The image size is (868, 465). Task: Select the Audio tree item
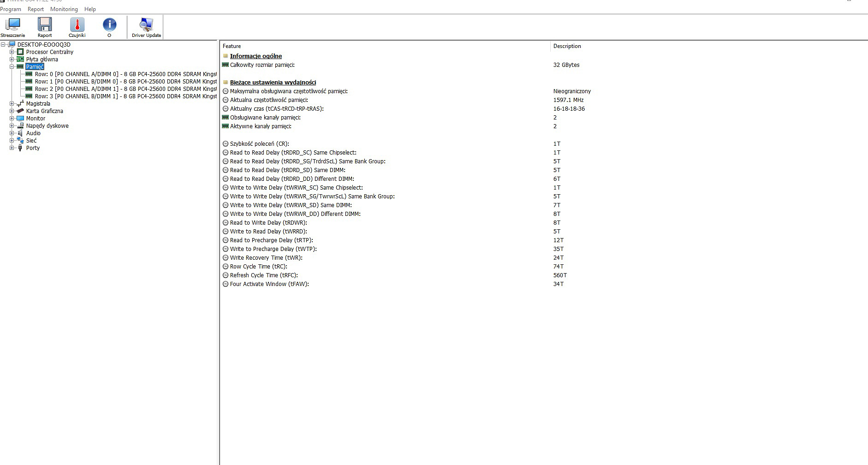click(33, 133)
